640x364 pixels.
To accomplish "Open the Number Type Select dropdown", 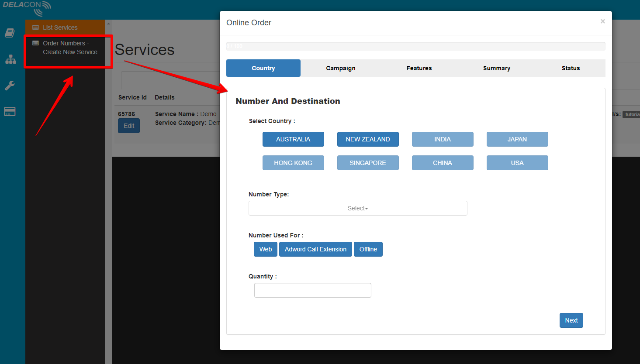I will click(358, 208).
